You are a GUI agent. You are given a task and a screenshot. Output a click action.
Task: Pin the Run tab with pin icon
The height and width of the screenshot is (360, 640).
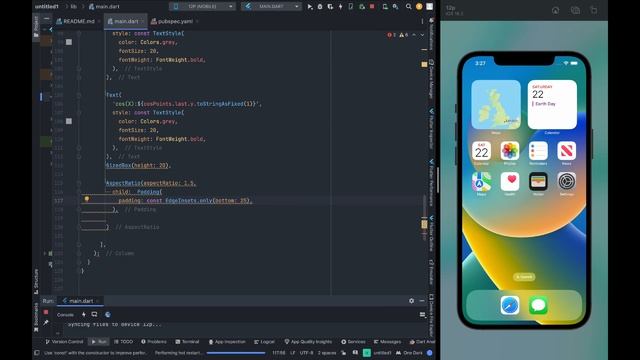46,323
